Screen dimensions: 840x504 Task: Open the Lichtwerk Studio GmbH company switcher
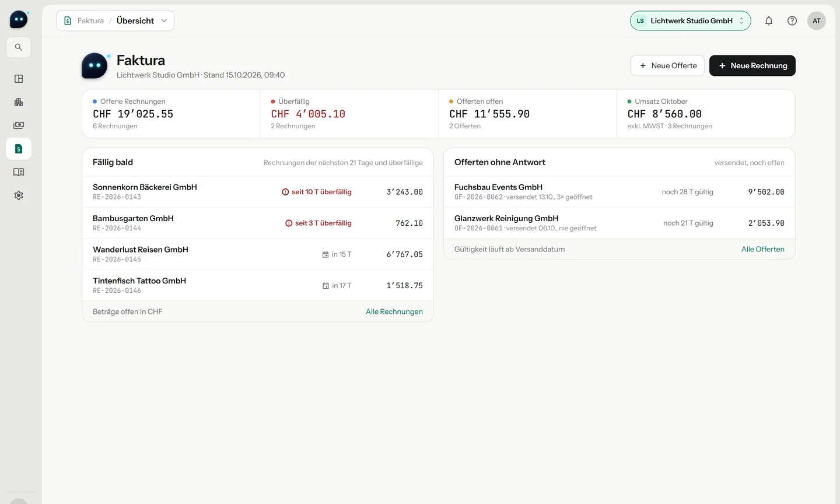[x=690, y=21]
